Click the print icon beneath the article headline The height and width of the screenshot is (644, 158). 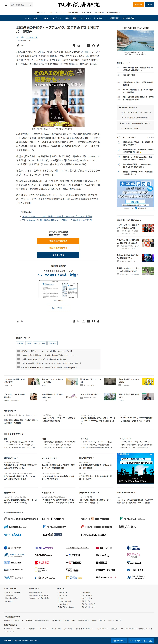pyautogui.click(x=74, y=46)
